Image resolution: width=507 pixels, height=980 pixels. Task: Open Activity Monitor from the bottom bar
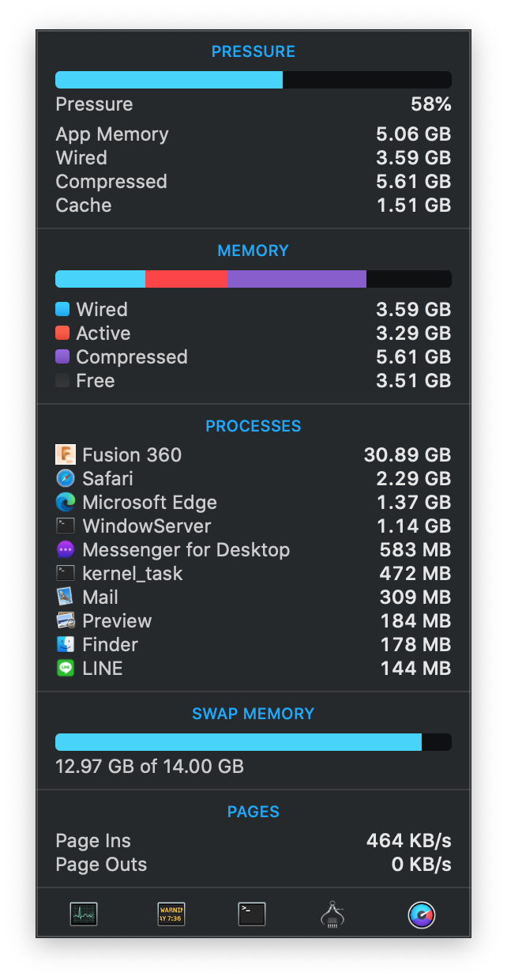click(x=84, y=914)
